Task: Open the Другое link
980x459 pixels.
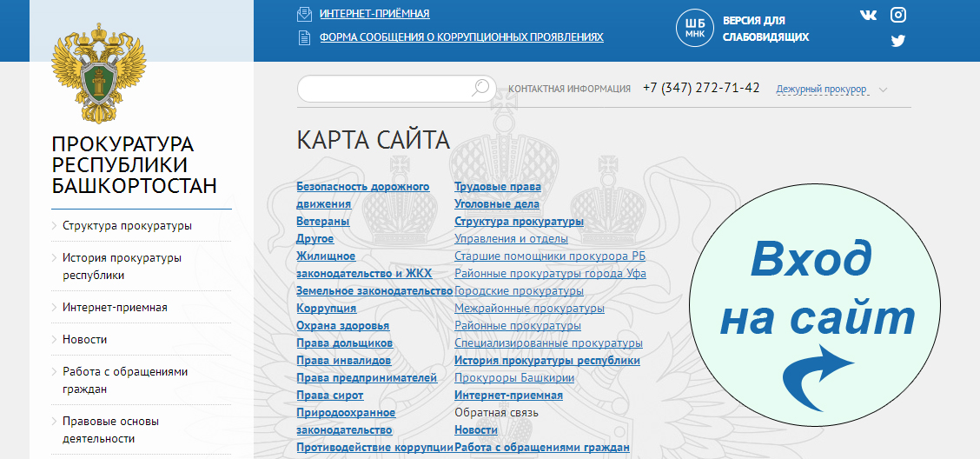Action: (x=315, y=239)
